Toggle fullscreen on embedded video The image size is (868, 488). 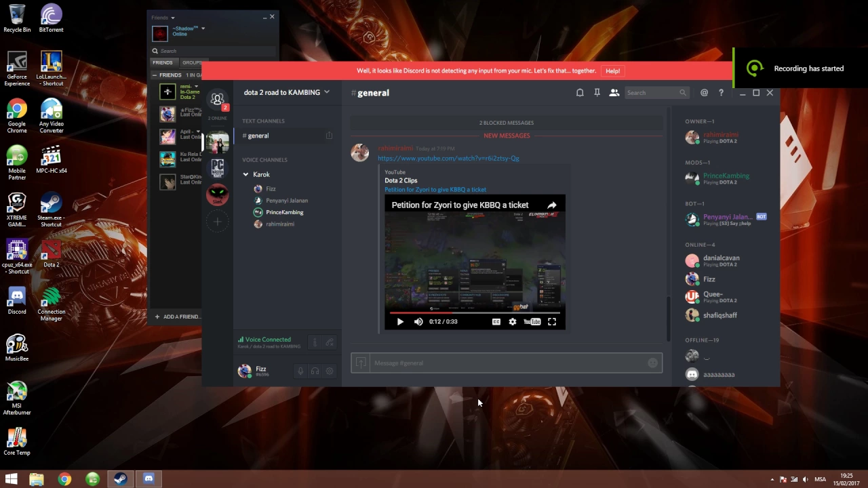coord(552,322)
